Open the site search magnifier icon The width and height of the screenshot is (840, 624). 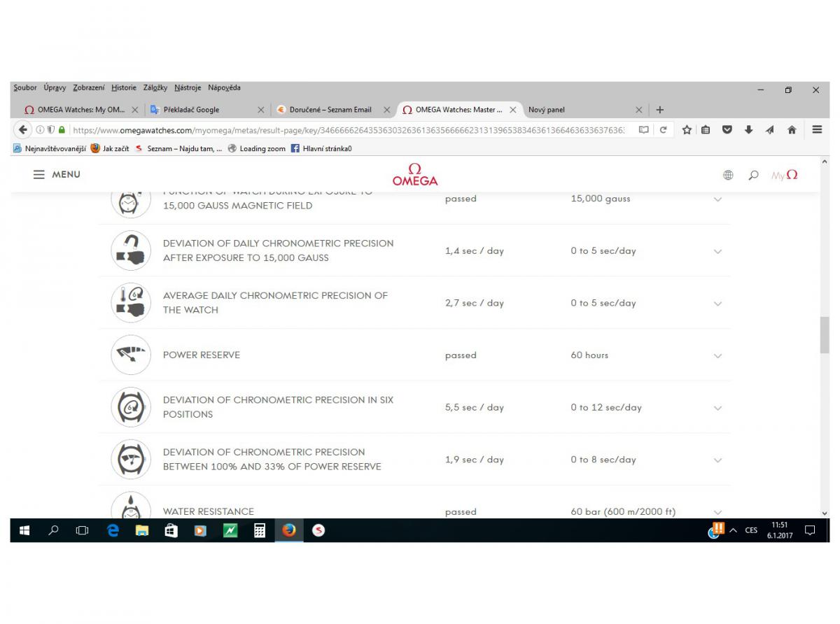coord(753,175)
